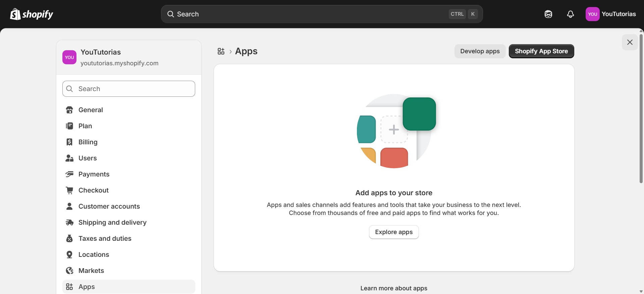Open the YouTutorias account menu
The height and width of the screenshot is (294, 644).
[x=611, y=14]
